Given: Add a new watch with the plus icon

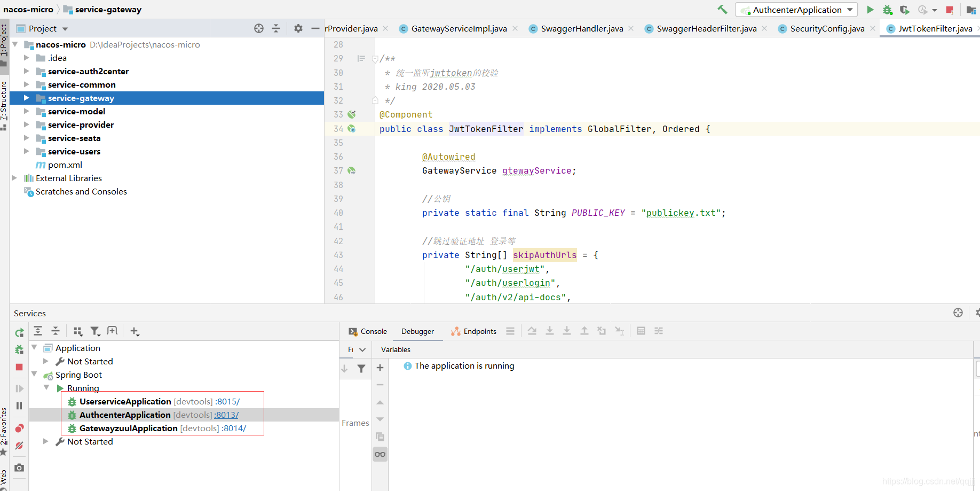Looking at the screenshot, I should (x=380, y=368).
